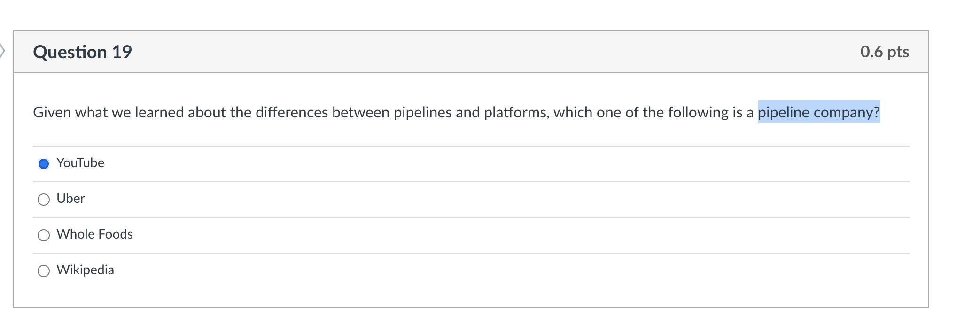Select the Uber radio button
Image resolution: width=980 pixels, height=324 pixels.
(x=44, y=199)
